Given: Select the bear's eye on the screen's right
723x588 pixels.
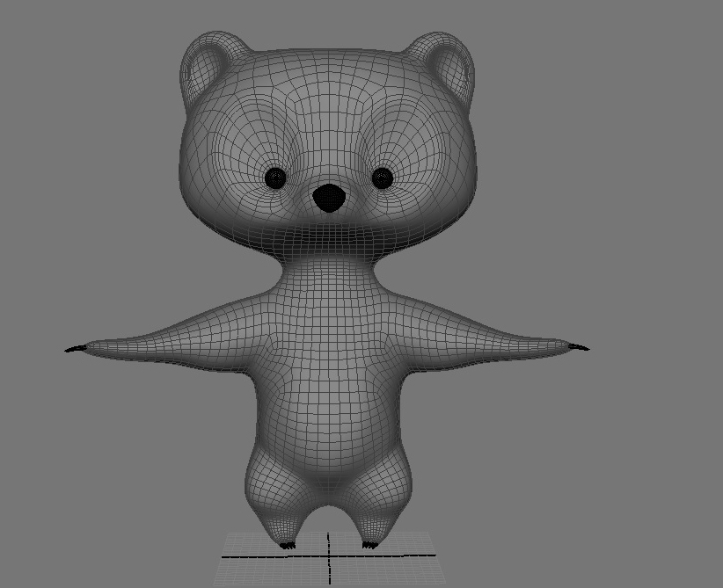Looking at the screenshot, I should pyautogui.click(x=383, y=178).
